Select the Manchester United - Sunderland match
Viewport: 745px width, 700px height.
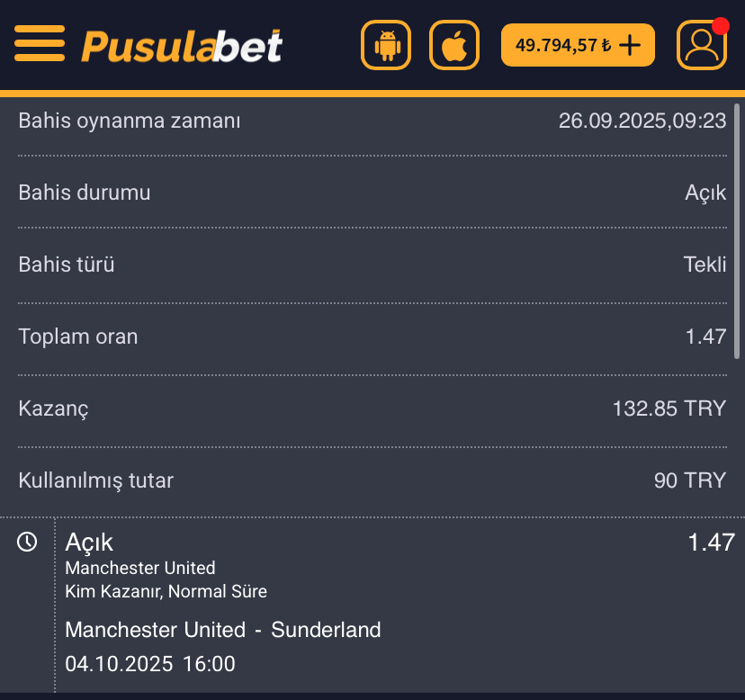point(223,630)
